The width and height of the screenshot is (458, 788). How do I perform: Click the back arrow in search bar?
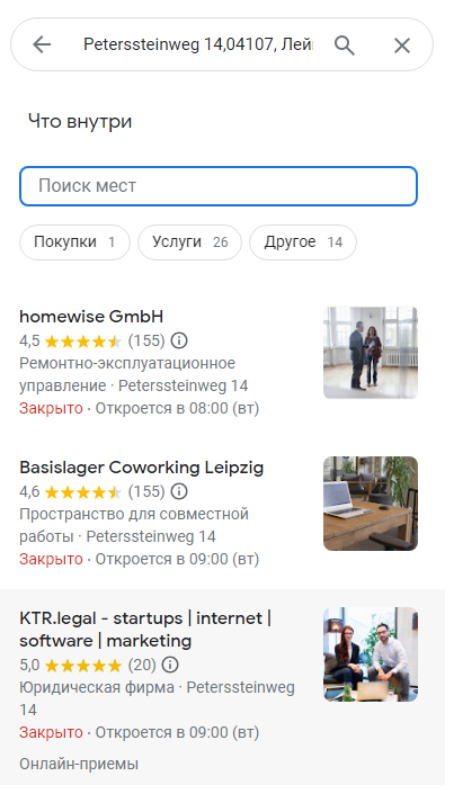click(42, 45)
